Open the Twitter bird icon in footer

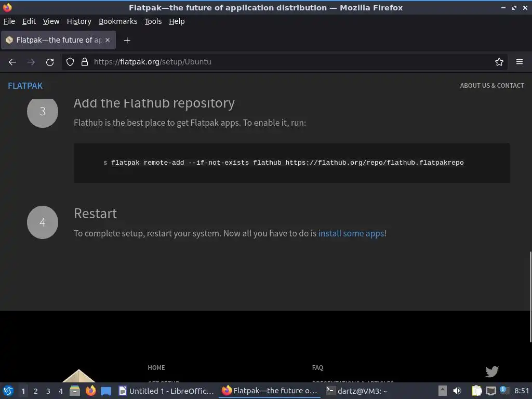(491, 371)
